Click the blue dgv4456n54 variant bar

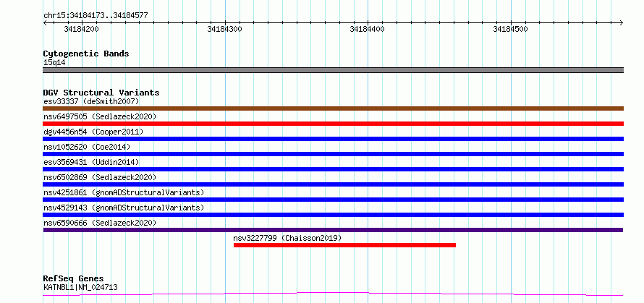coord(334,139)
